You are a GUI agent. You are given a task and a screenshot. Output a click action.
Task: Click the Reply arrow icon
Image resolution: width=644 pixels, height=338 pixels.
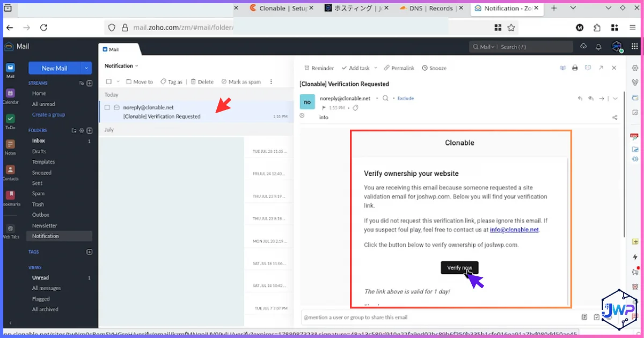pos(580,98)
